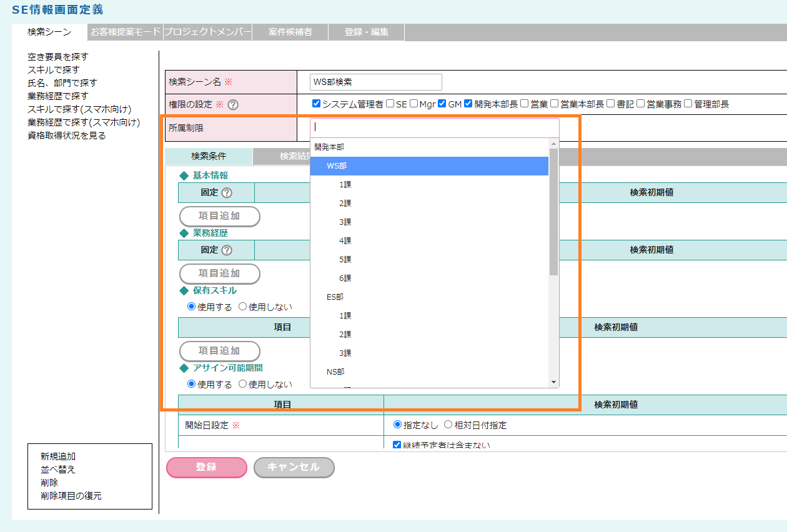
Task: Click the dropdown list scrollbar thumb
Action: (553, 212)
